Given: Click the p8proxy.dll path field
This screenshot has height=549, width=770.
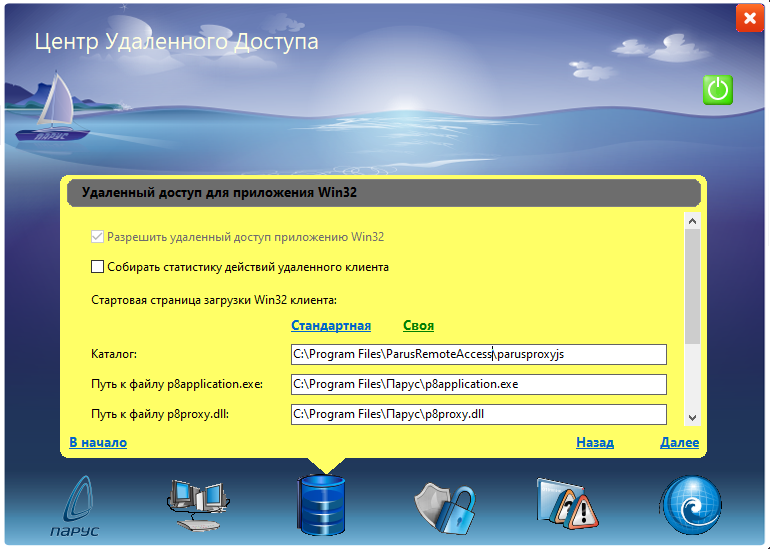Looking at the screenshot, I should [x=479, y=414].
